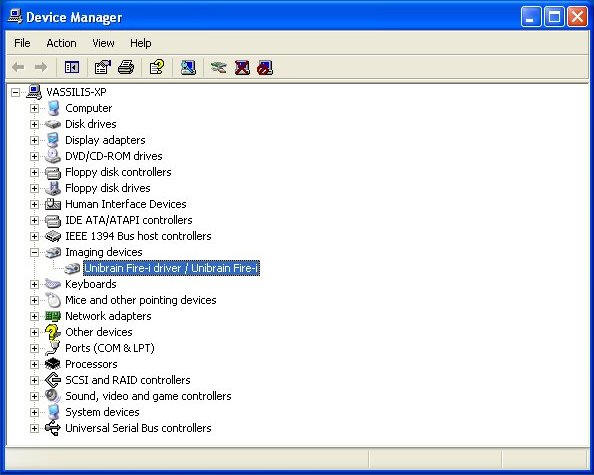Click the Properties toolbar icon
594x475 pixels.
[102, 68]
